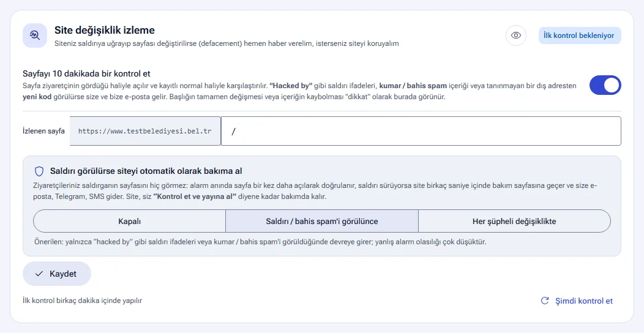The width and height of the screenshot is (644, 333).
Task: Click the İlk kontrol bekleniyor status badge
Action: [x=580, y=36]
